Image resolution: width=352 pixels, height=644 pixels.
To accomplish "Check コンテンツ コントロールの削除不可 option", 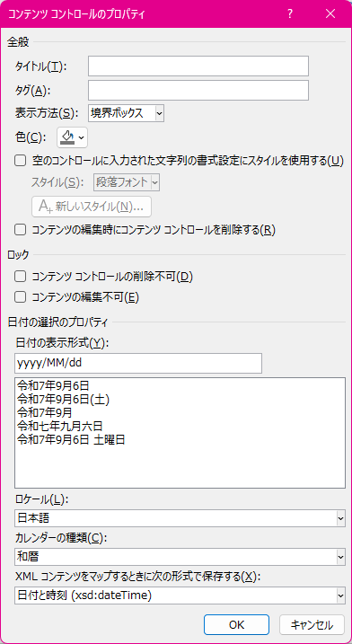I will tap(20, 277).
